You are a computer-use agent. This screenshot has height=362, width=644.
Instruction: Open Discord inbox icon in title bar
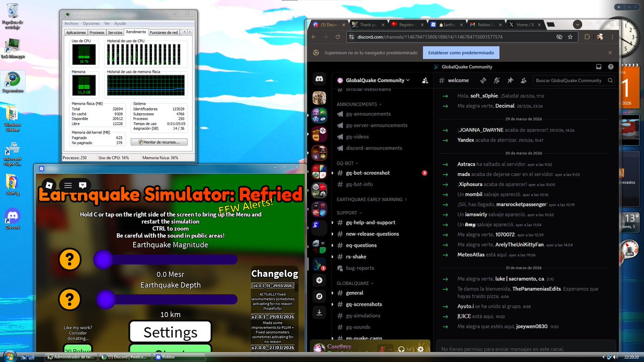[x=599, y=67]
